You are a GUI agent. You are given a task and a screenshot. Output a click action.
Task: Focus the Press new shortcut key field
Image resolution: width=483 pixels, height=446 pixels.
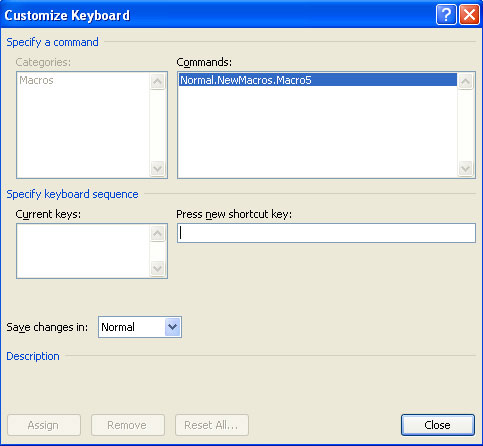[326, 233]
